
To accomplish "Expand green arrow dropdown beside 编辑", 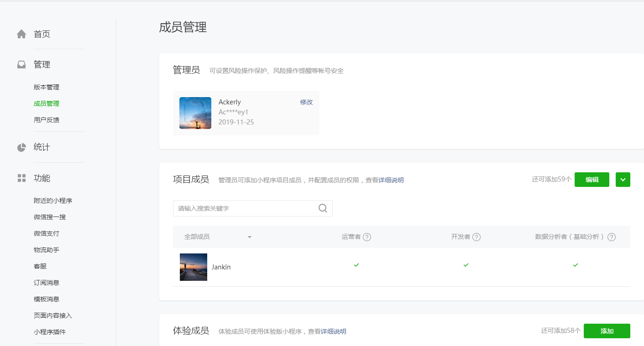I will tap(623, 180).
